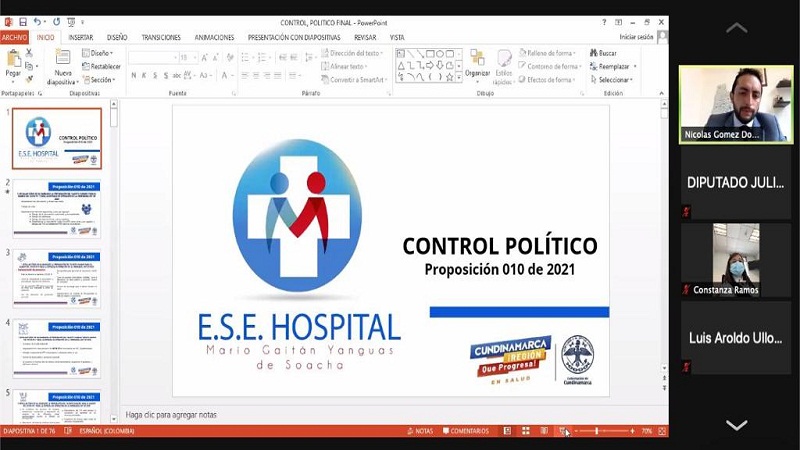Click the zoom out minus button

577,431
